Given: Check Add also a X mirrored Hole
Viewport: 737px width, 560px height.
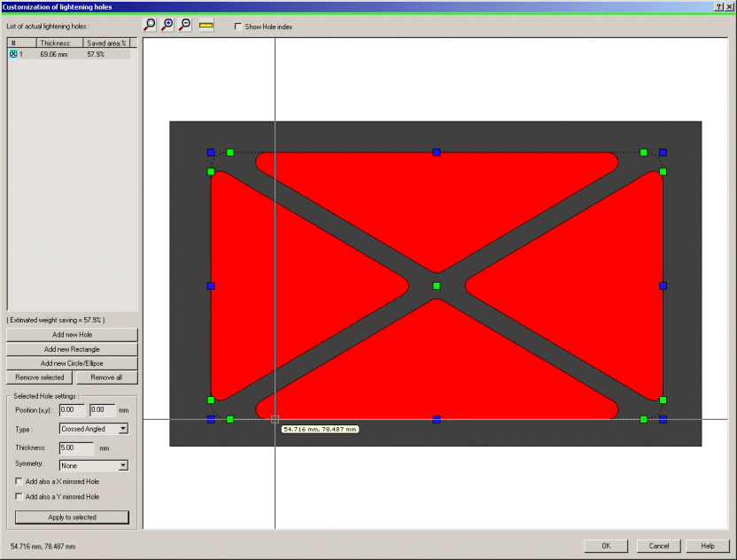Looking at the screenshot, I should coord(19,481).
